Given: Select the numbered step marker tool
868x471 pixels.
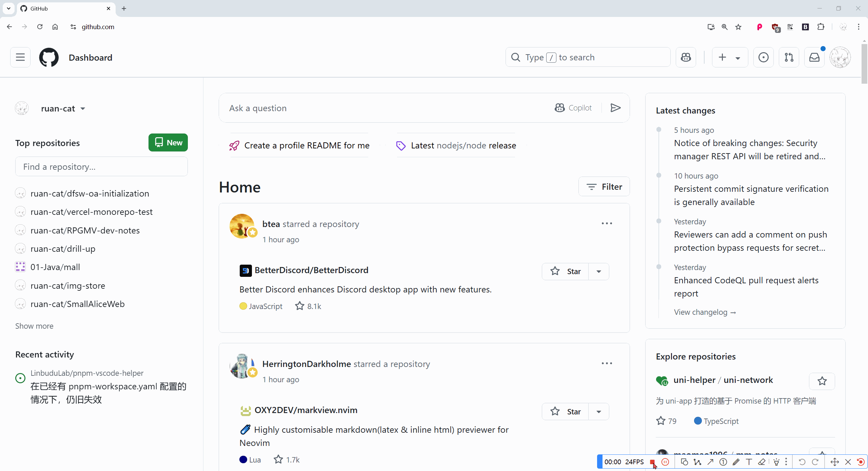Looking at the screenshot, I should [x=723, y=462].
